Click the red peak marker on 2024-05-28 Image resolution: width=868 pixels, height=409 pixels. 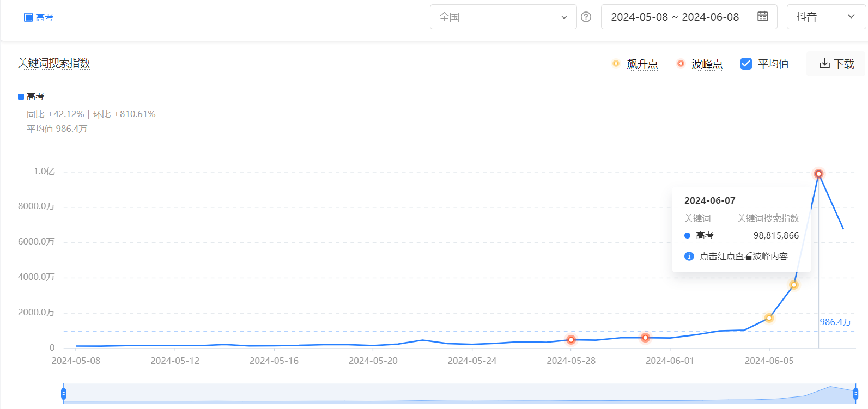click(x=571, y=340)
